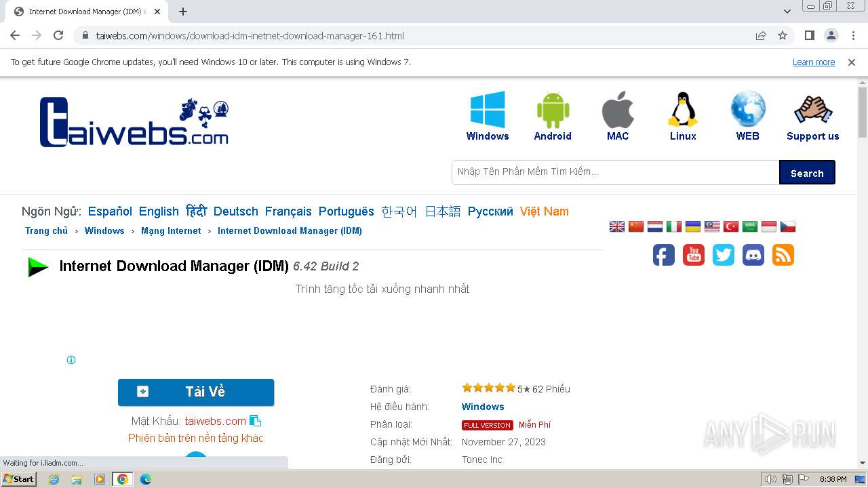Go back to the previous page
The height and width of the screenshot is (488, 868).
(x=15, y=35)
